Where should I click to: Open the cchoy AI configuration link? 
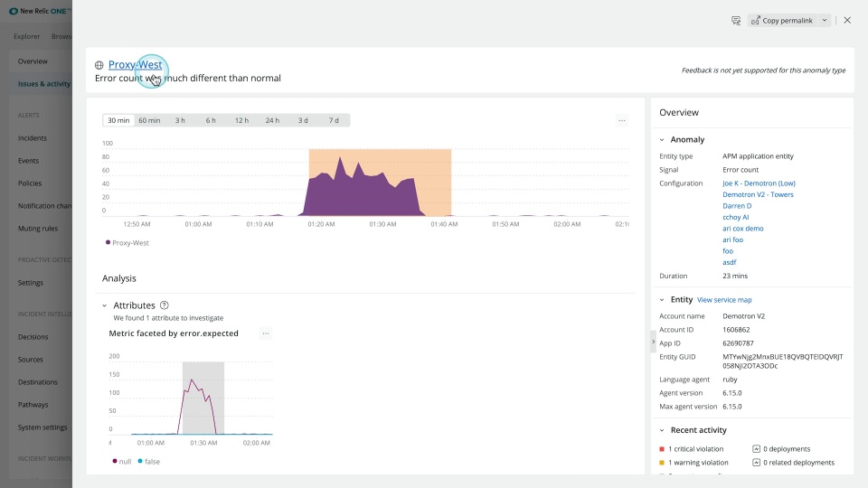click(x=736, y=217)
